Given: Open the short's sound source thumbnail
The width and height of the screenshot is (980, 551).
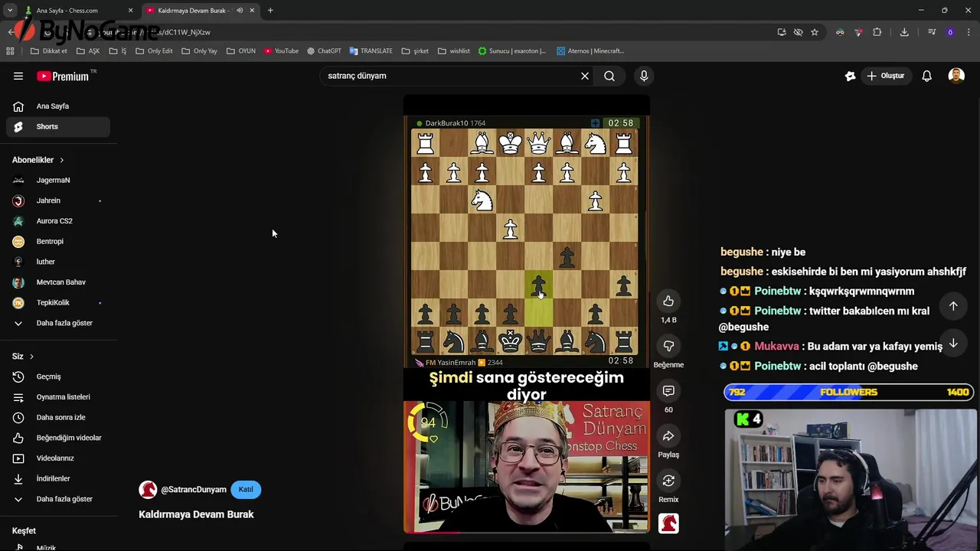Looking at the screenshot, I should pyautogui.click(x=668, y=523).
